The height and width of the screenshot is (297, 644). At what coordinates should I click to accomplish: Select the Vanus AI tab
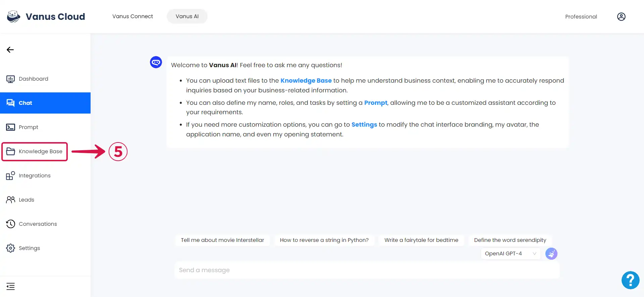[187, 16]
